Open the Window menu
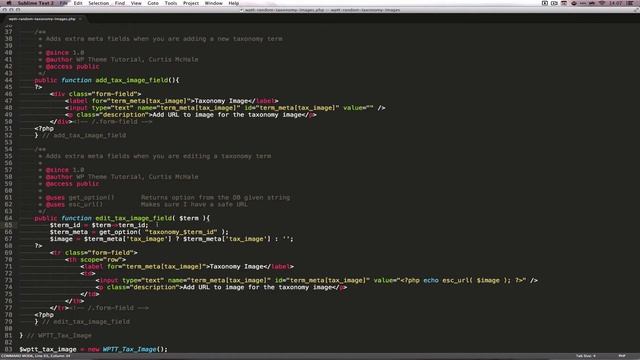Screen dimensions: 640x360 [x=213, y=3]
